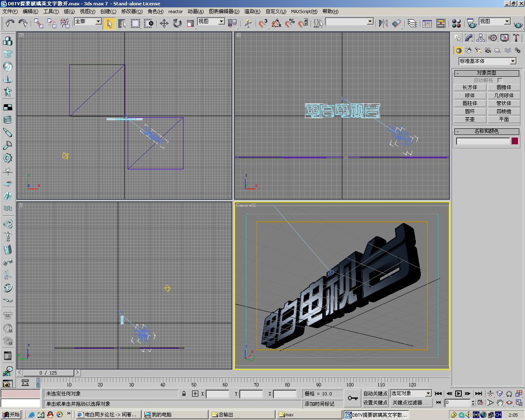525x420 pixels.
Task: Toggle the selection lock padlock
Action: [x=184, y=394]
